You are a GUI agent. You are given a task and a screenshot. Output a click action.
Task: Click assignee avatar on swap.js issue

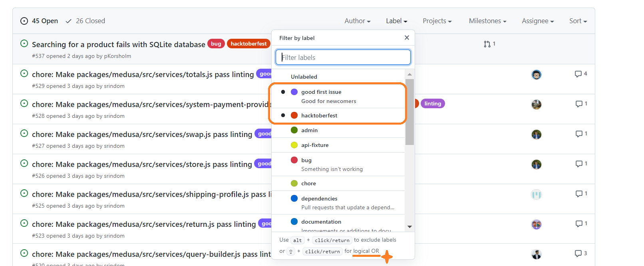click(536, 135)
